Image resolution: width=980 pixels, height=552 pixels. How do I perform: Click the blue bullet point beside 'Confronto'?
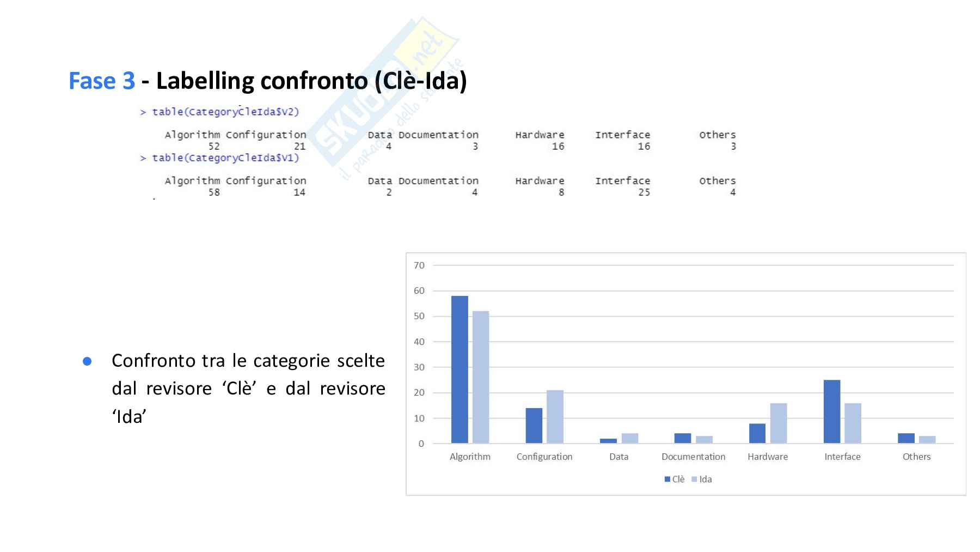coord(87,361)
